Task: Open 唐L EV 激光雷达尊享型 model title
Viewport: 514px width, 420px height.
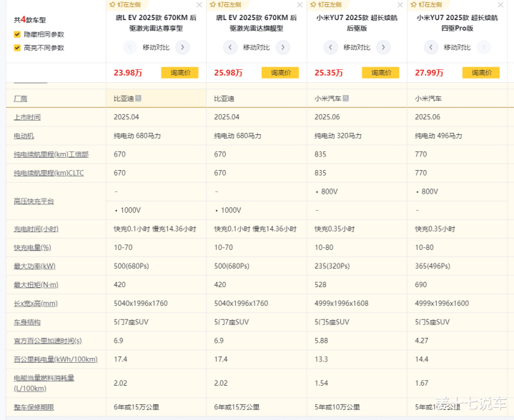Action: [156, 23]
